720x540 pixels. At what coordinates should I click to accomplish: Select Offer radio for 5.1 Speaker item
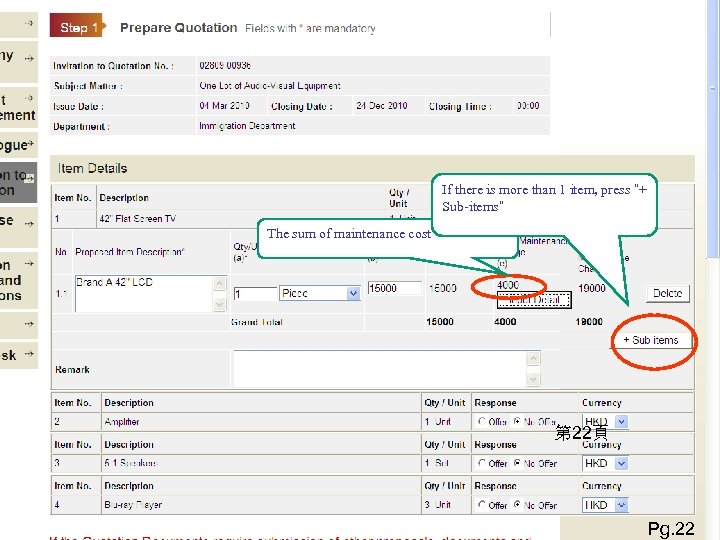[482, 463]
